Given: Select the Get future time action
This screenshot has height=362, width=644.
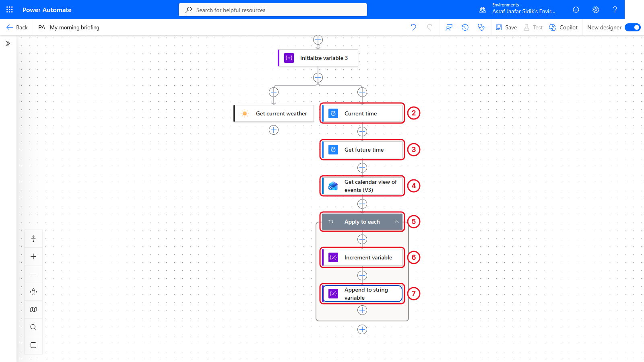Looking at the screenshot, I should tap(362, 150).
